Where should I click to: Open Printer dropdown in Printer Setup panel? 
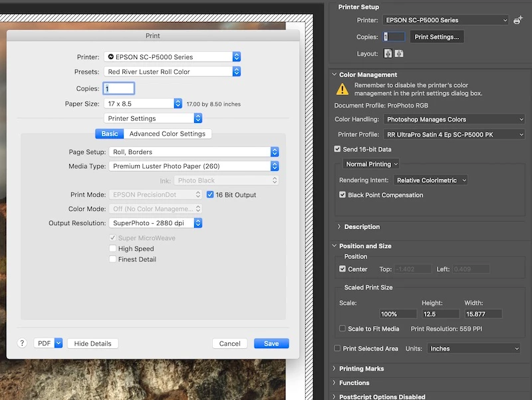point(446,20)
